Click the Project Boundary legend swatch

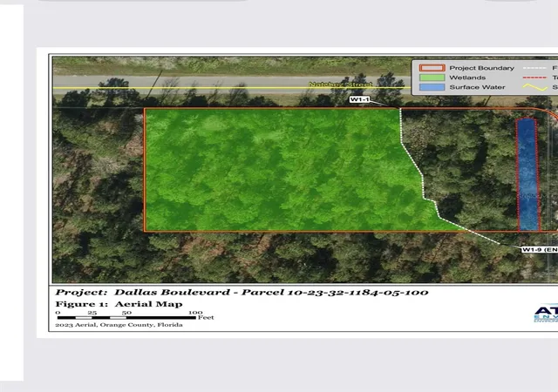432,68
